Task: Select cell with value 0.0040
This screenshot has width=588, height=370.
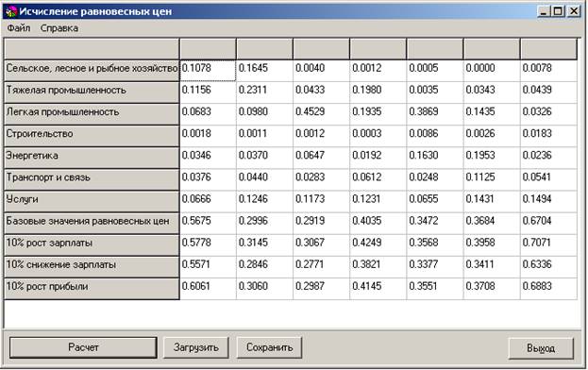Action: [322, 71]
